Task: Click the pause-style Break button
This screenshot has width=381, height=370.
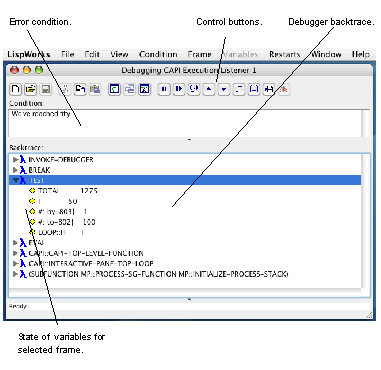Action: tap(164, 89)
